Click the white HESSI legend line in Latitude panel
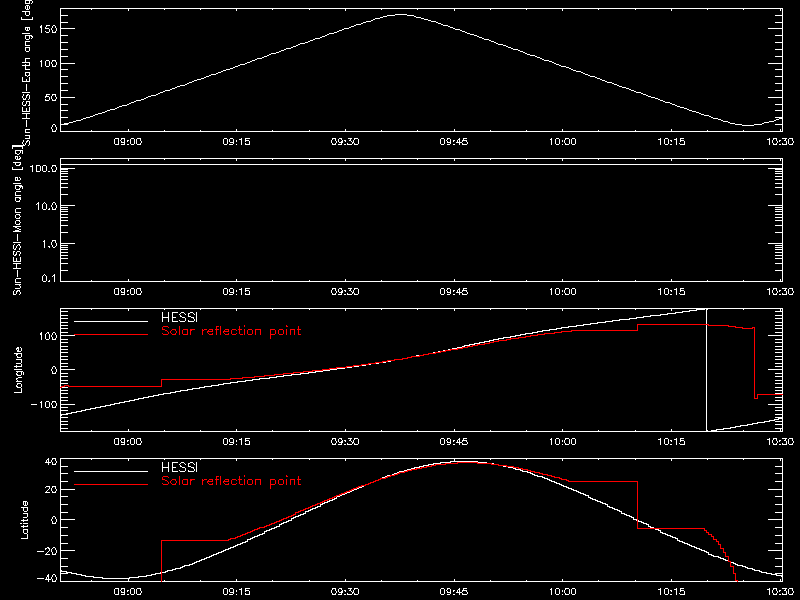 tap(111, 471)
